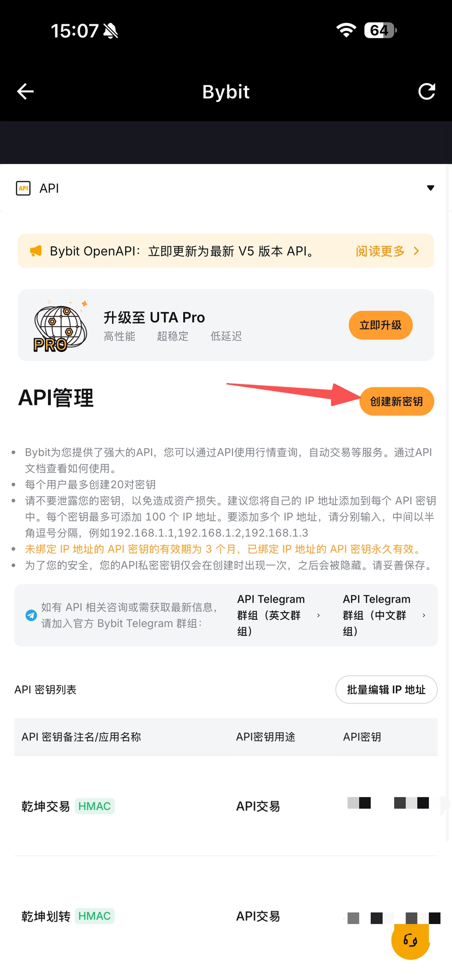Image resolution: width=452 pixels, height=980 pixels.
Task: Open API Telegram 英文群组 chevron
Action: pyautogui.click(x=318, y=615)
